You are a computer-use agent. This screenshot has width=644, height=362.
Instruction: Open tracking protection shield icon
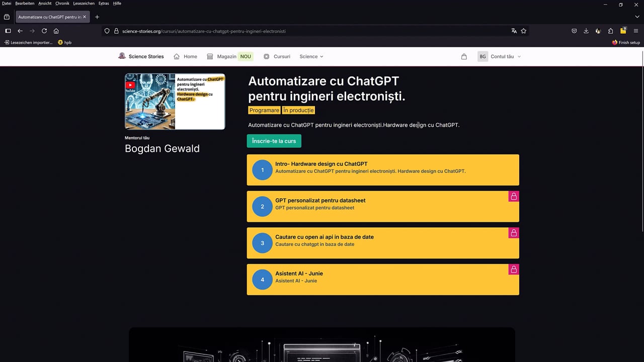click(107, 31)
